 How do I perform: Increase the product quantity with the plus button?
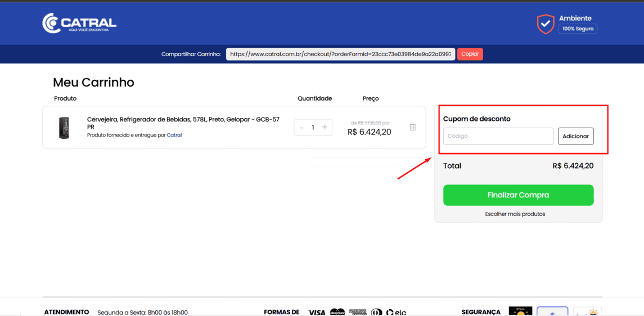tap(325, 127)
